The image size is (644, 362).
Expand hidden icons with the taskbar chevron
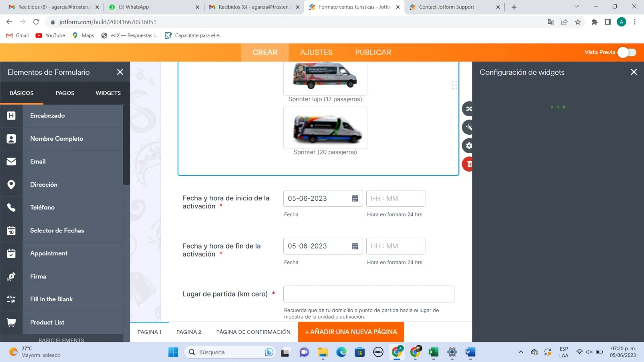coord(520,352)
